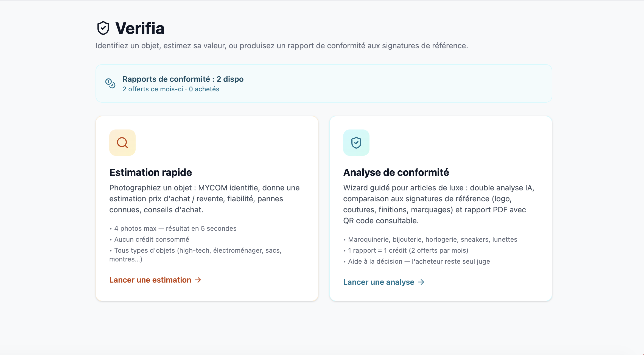This screenshot has width=644, height=355.
Task: Click the "Wizard guidé pour articles de luxe" paragraph
Action: click(439, 204)
